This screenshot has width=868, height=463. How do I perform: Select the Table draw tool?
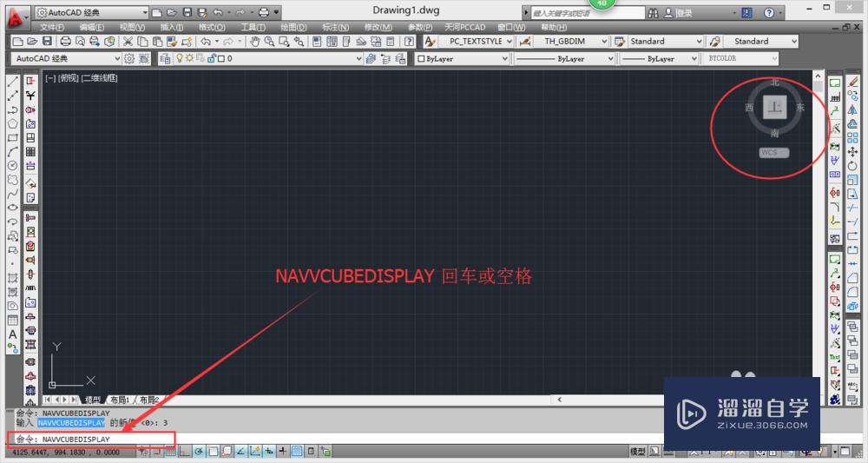[13, 321]
